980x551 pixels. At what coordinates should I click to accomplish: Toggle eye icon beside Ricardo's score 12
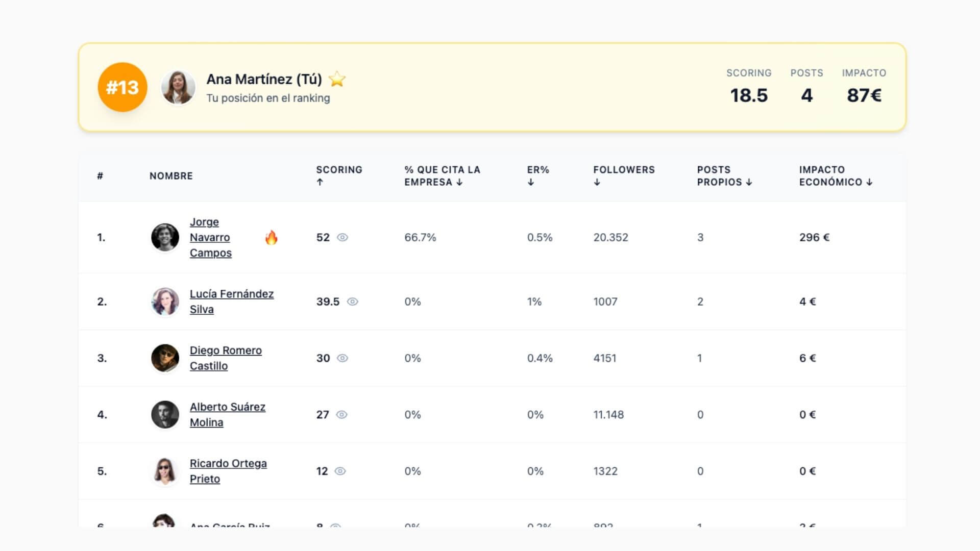(x=340, y=471)
